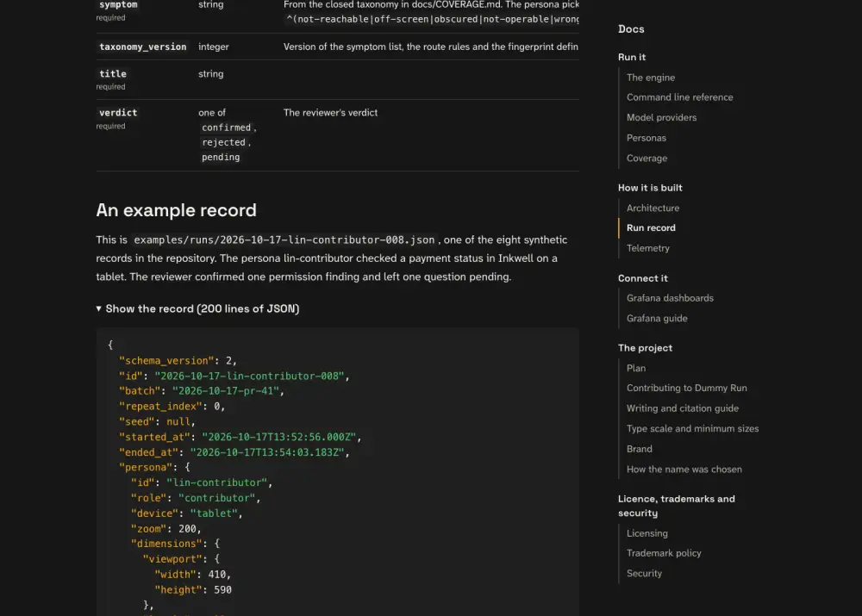Click 'Licence, trademarks and security' heading
This screenshot has height=616, width=862.
click(x=676, y=506)
